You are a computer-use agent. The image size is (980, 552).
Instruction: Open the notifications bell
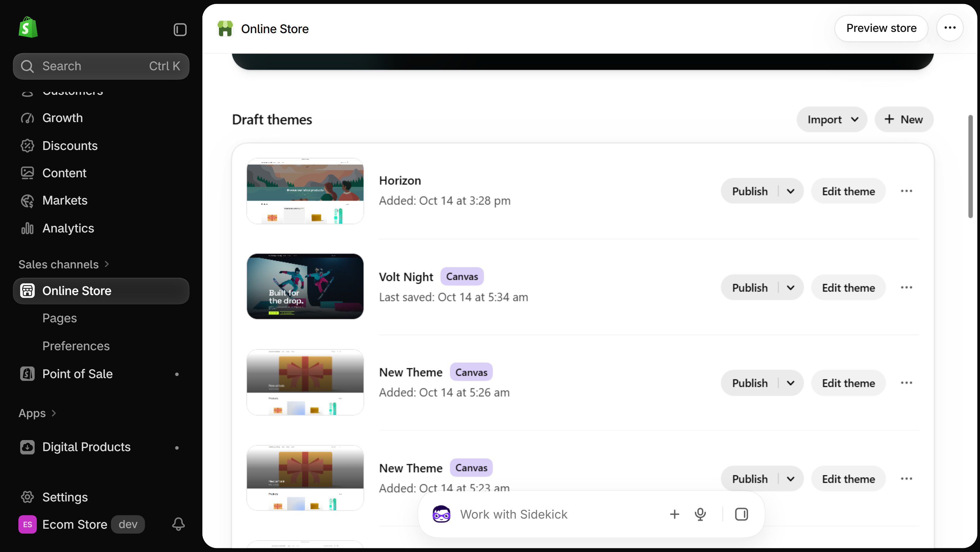click(178, 524)
